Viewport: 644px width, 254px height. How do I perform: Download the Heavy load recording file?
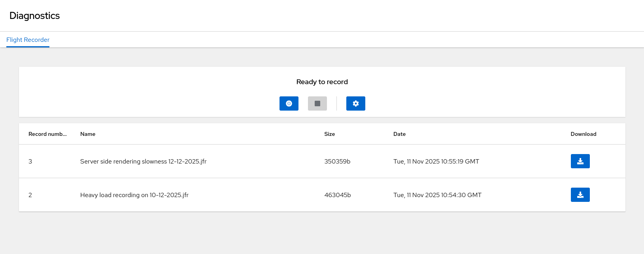[x=580, y=195]
